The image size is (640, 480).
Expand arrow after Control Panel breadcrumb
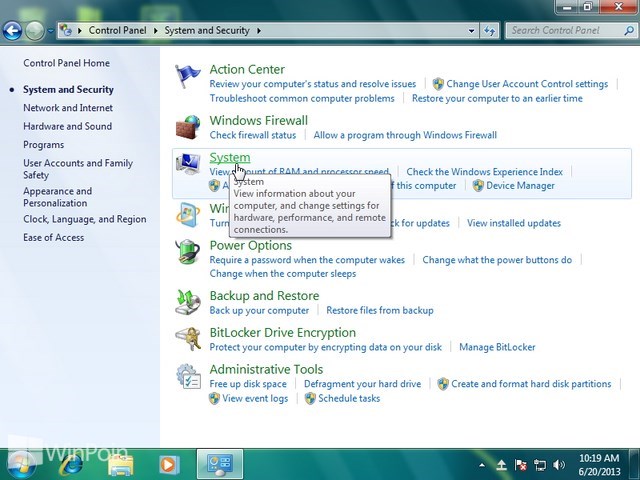pyautogui.click(x=156, y=31)
